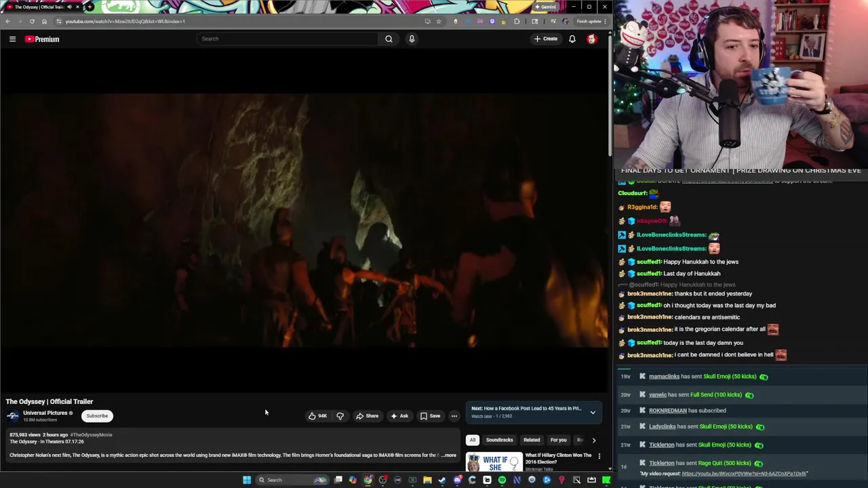Click the YouTube search input field
The width and height of the screenshot is (868, 488).
(x=288, y=39)
